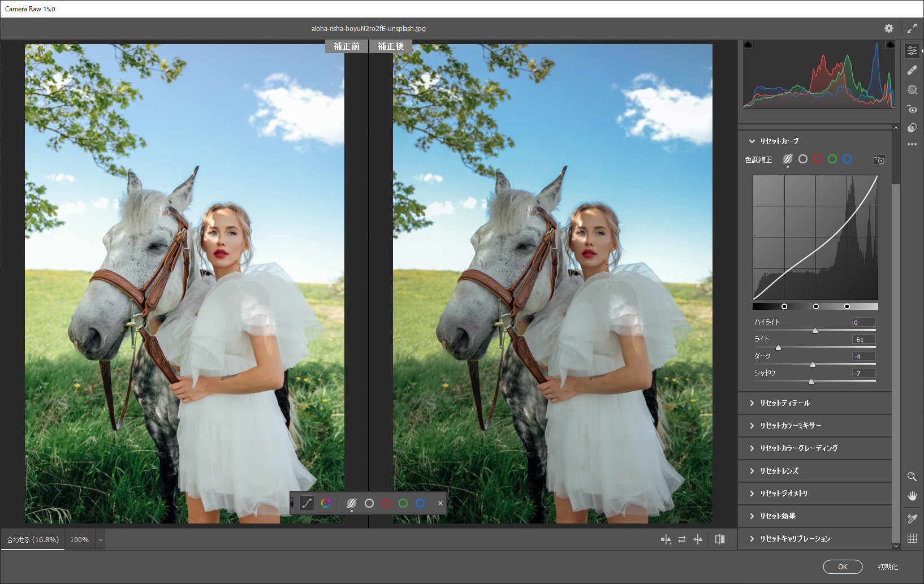Viewport: 924px width, 584px height.
Task: Select green channel curve in panel
Action: (832, 159)
